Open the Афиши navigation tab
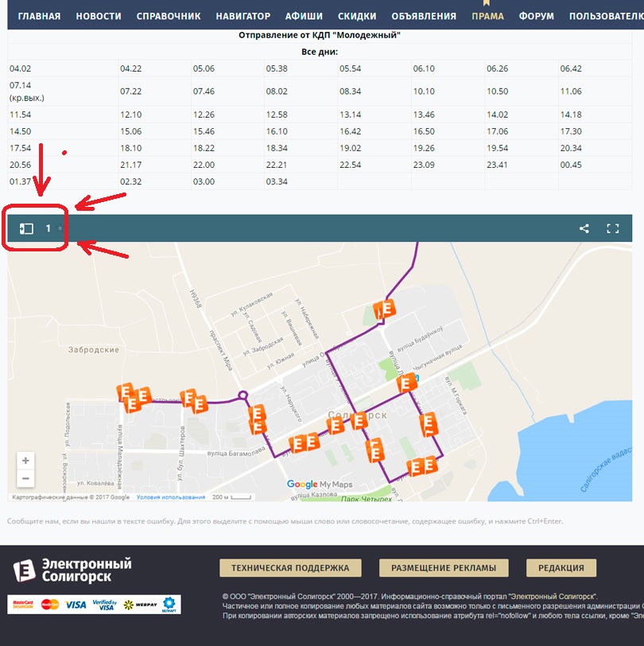The height and width of the screenshot is (646, 644). click(305, 16)
